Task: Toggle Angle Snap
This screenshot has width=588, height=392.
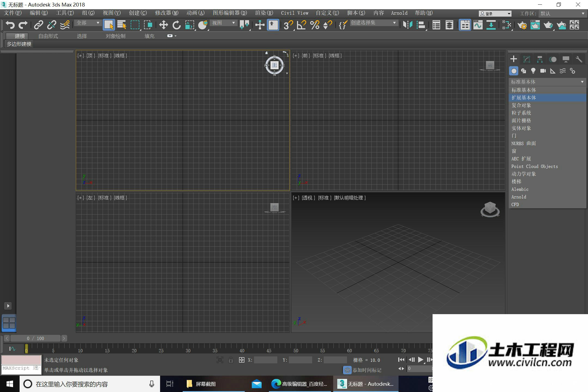Action: tap(301, 25)
